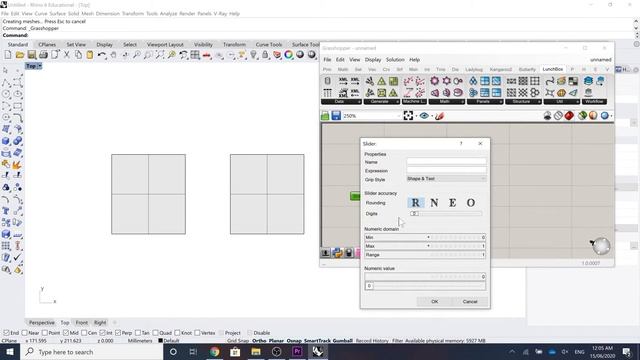Open Grasshopper Solution menu
Image resolution: width=640 pixels, height=360 pixels.
coord(395,60)
